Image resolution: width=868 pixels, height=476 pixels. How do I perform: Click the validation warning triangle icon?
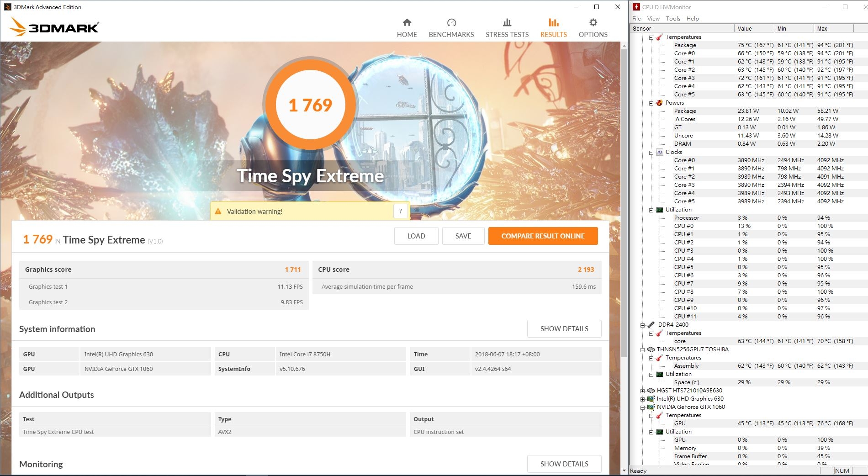coord(218,212)
